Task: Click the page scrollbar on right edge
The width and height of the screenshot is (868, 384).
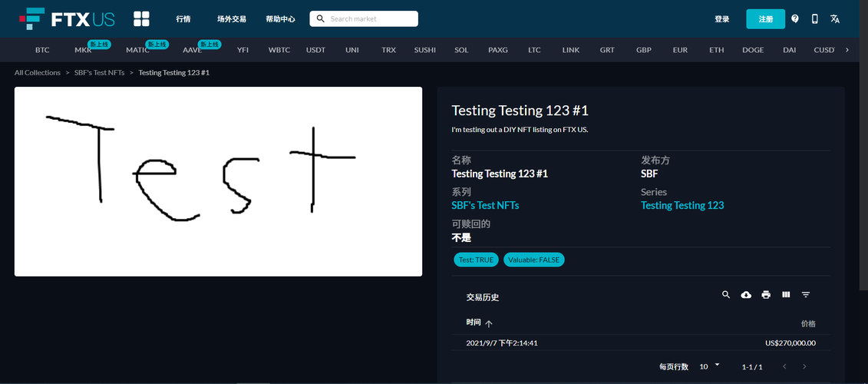Action: 863,144
